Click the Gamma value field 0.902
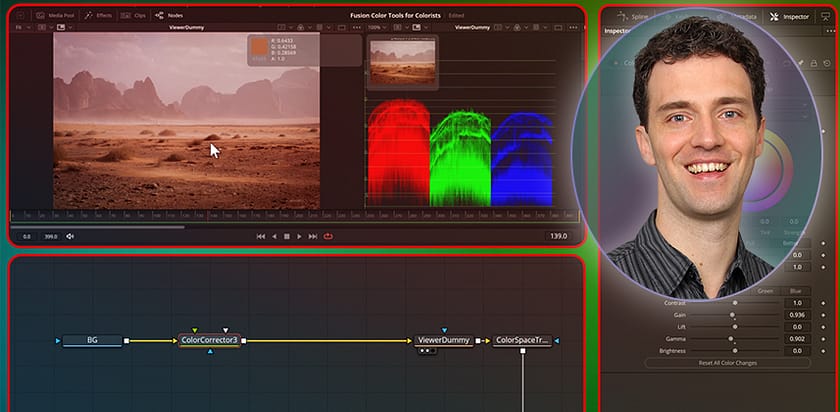Screen dimensions: 840x412 797,339
